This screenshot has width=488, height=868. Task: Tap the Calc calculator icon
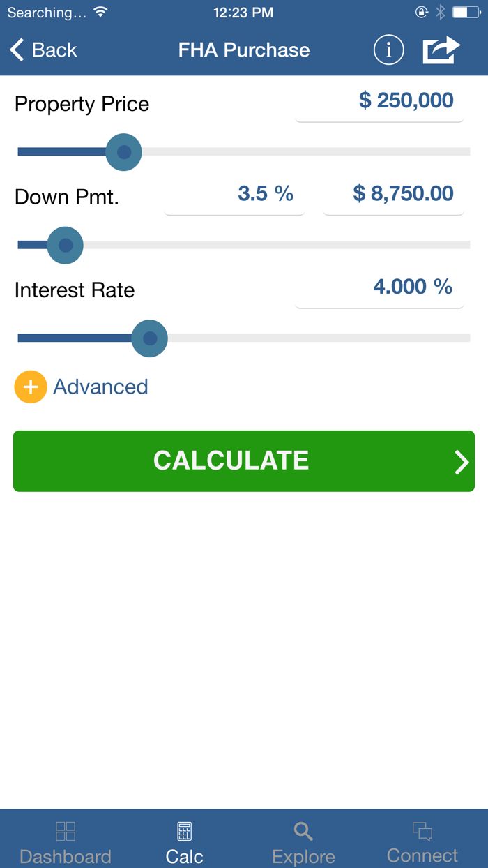[x=183, y=830]
